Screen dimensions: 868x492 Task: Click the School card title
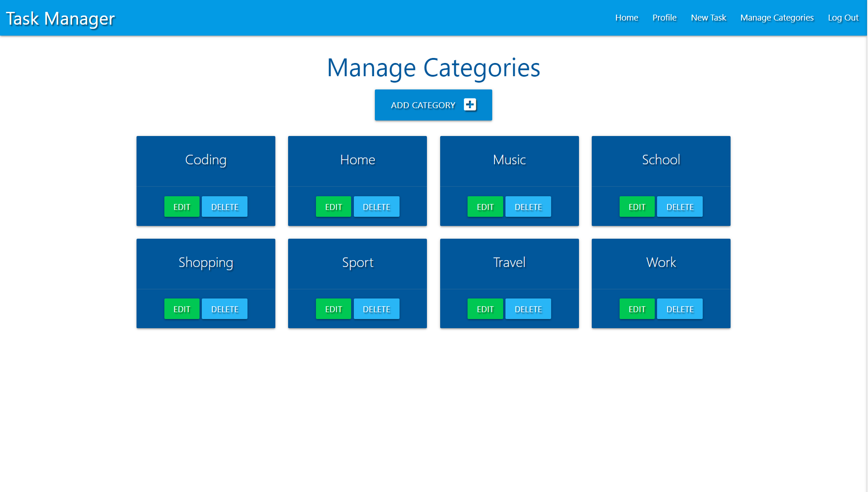(x=661, y=160)
